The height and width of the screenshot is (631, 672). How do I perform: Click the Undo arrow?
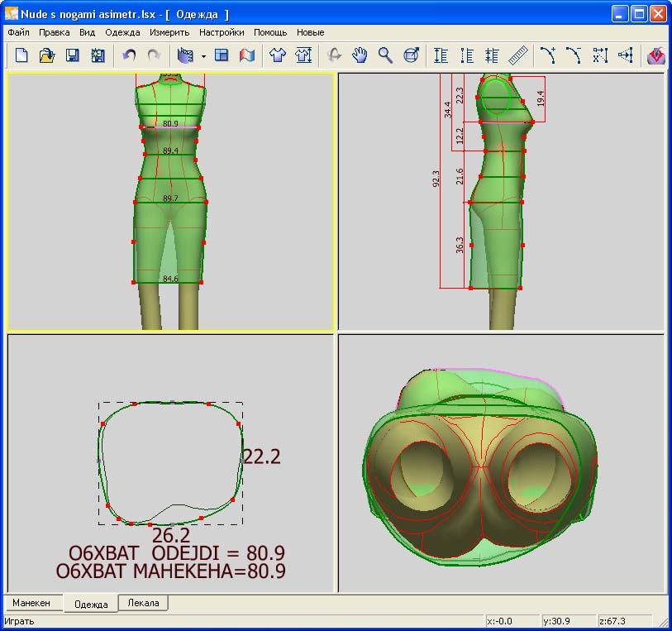129,55
